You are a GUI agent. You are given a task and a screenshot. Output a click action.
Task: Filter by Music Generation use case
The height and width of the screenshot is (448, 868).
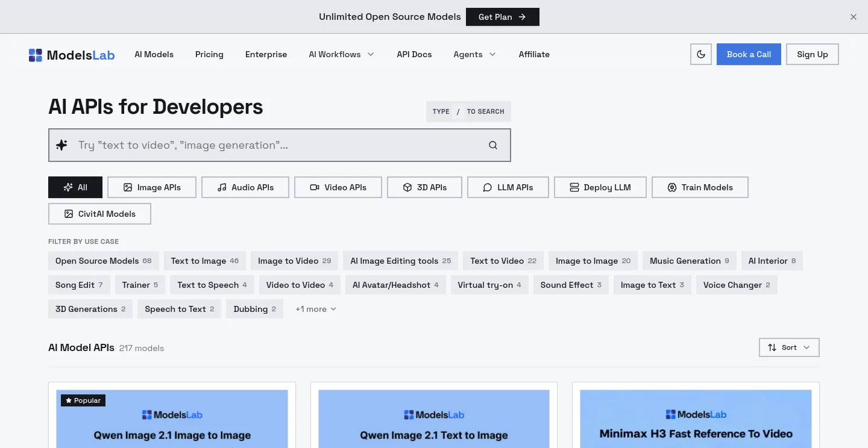click(x=690, y=261)
